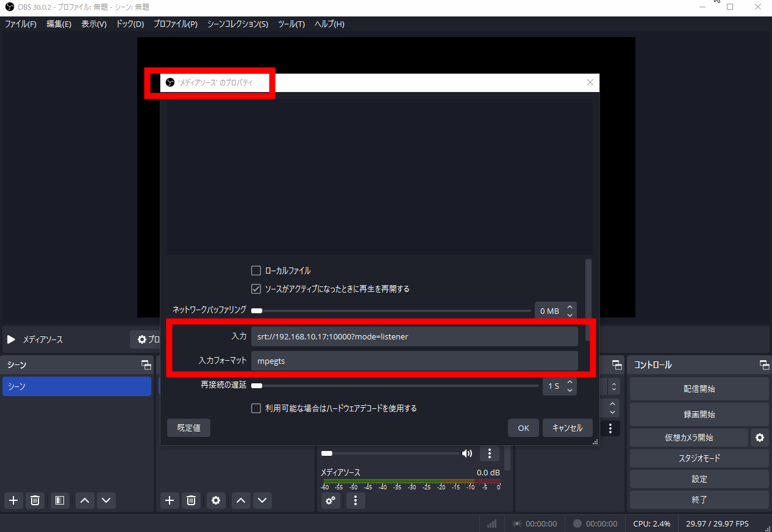
Task: Mute audio with the speaker icon
Action: click(x=467, y=453)
